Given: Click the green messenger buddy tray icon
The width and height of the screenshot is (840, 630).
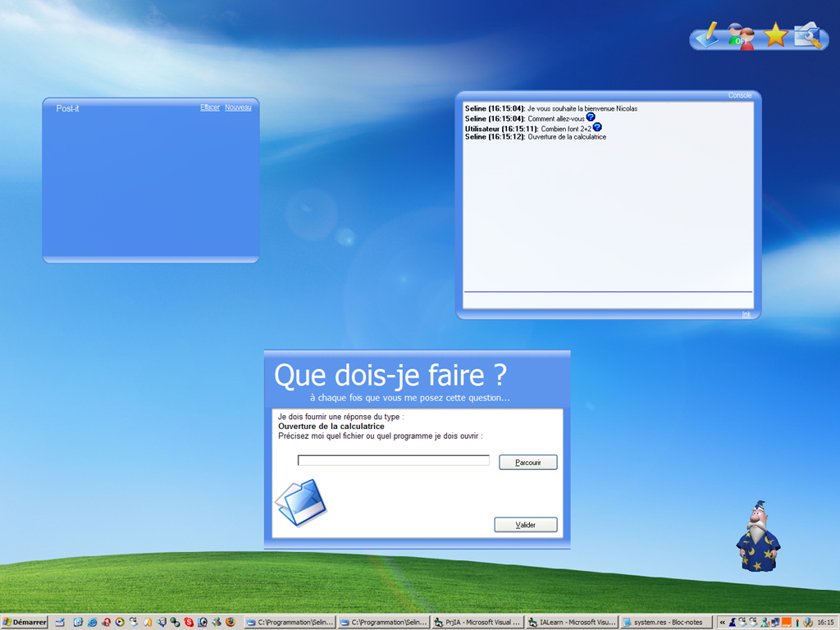Looking at the screenshot, I should click(765, 622).
